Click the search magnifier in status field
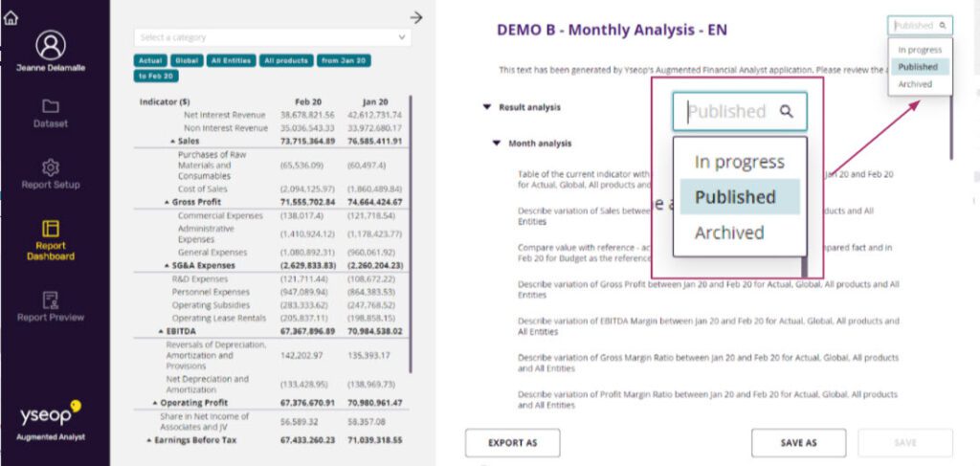Screen dimensions: 980x466 pyautogui.click(x=943, y=26)
